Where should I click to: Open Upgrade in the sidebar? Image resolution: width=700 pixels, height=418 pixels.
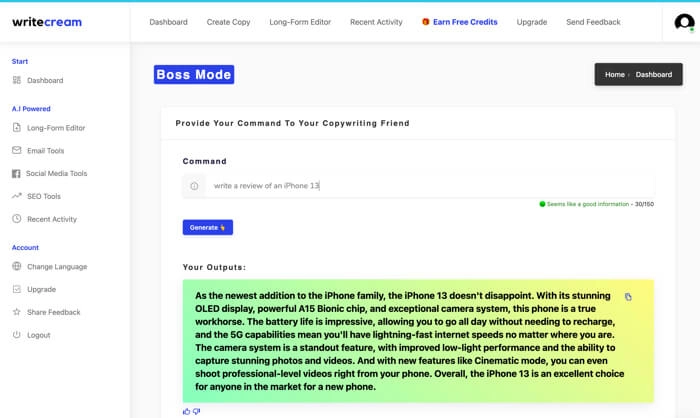point(42,289)
